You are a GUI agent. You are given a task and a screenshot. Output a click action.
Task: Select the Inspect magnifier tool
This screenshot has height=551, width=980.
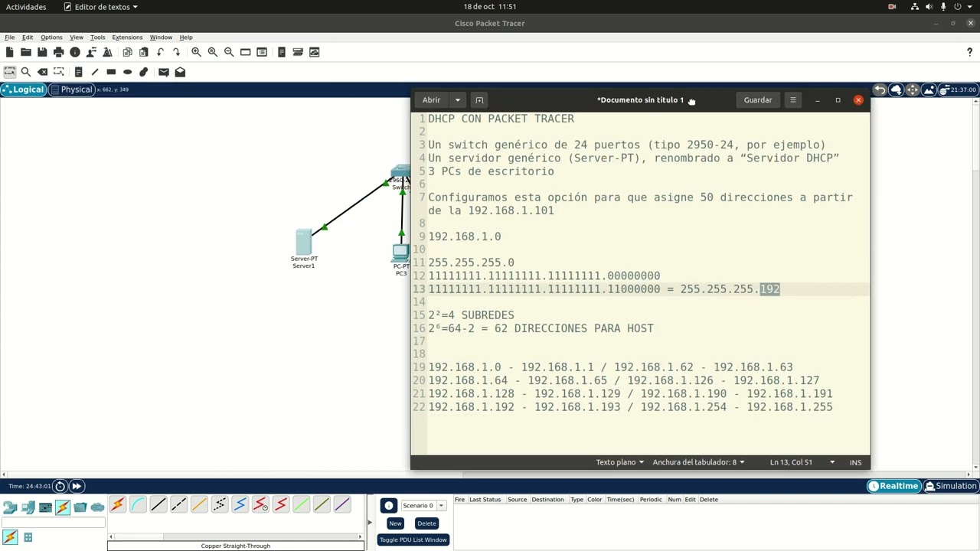25,72
